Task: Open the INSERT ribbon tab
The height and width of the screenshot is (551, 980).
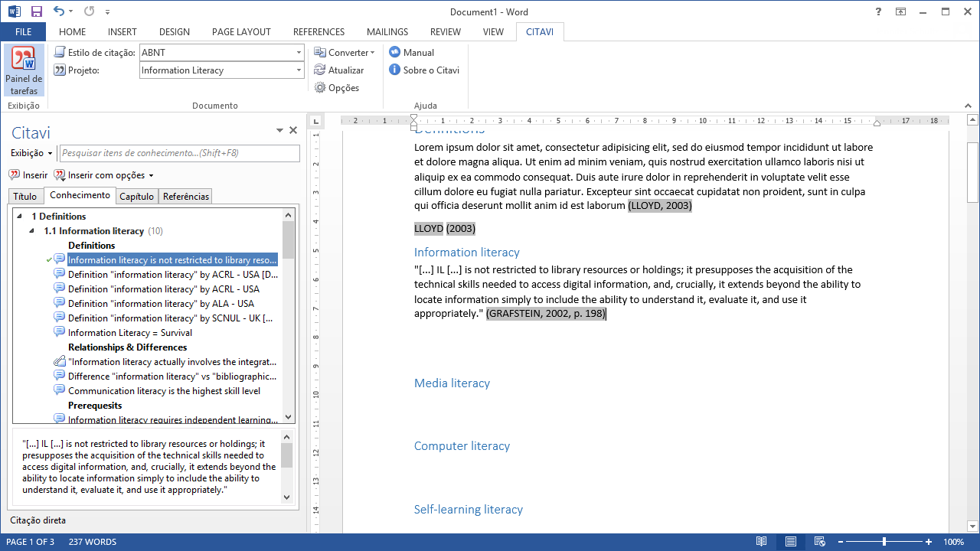Action: click(x=122, y=32)
